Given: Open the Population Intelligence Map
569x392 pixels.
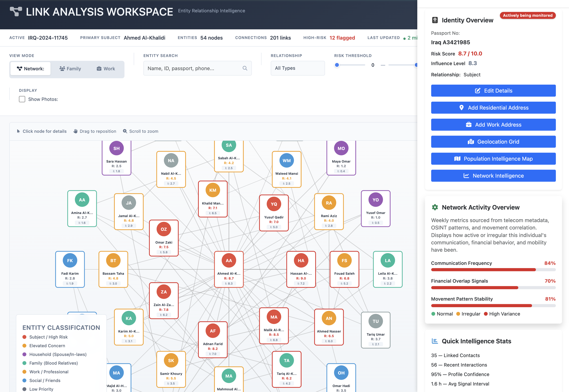Looking at the screenshot, I should [x=493, y=159].
